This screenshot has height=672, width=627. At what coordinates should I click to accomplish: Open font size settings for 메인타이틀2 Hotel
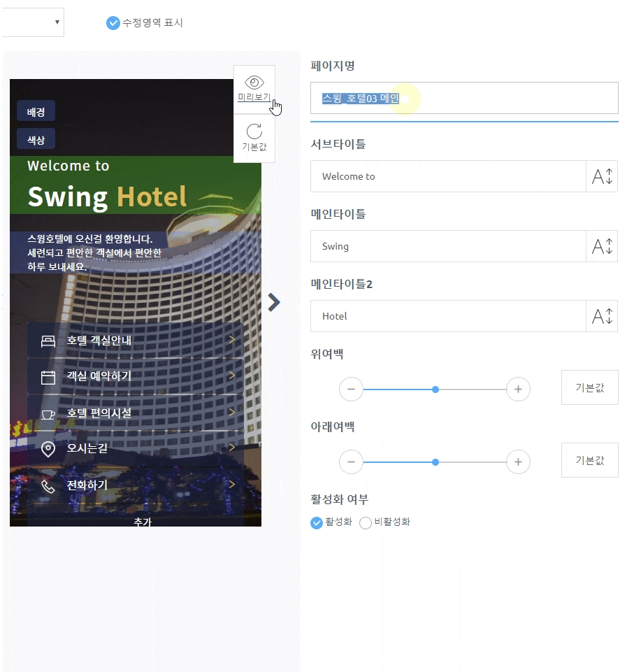602,316
